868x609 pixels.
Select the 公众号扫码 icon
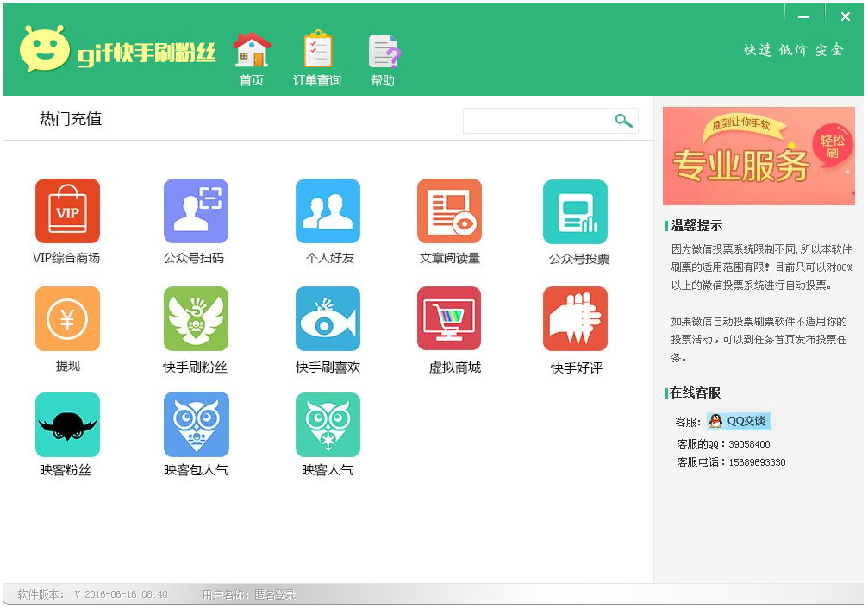196,211
